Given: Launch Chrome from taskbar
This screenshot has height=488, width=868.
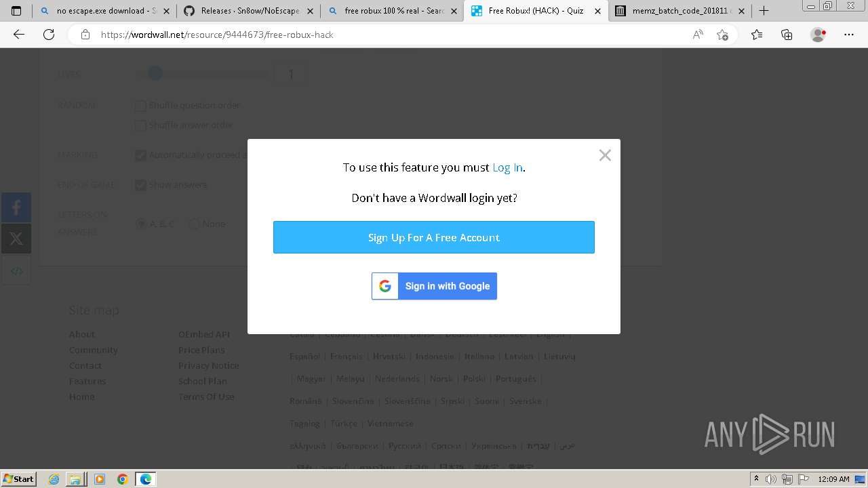Looking at the screenshot, I should pyautogui.click(x=122, y=479).
